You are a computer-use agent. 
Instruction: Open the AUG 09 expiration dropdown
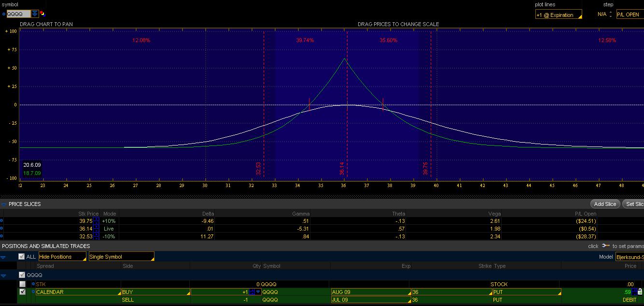370,292
